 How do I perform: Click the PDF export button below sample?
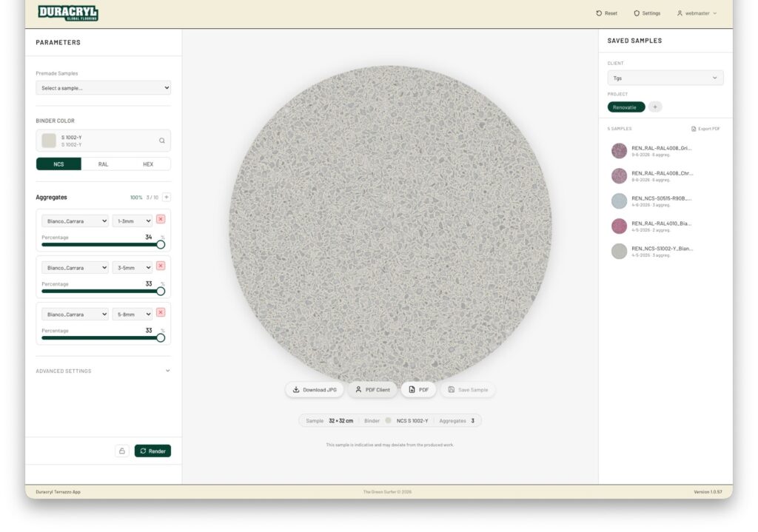[419, 390]
